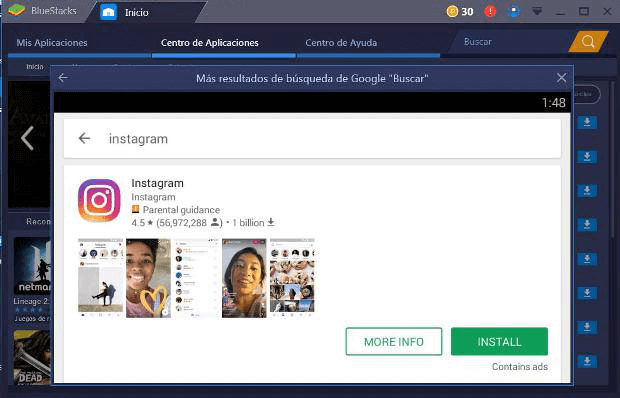Go back with dialog header arrow

[63, 78]
